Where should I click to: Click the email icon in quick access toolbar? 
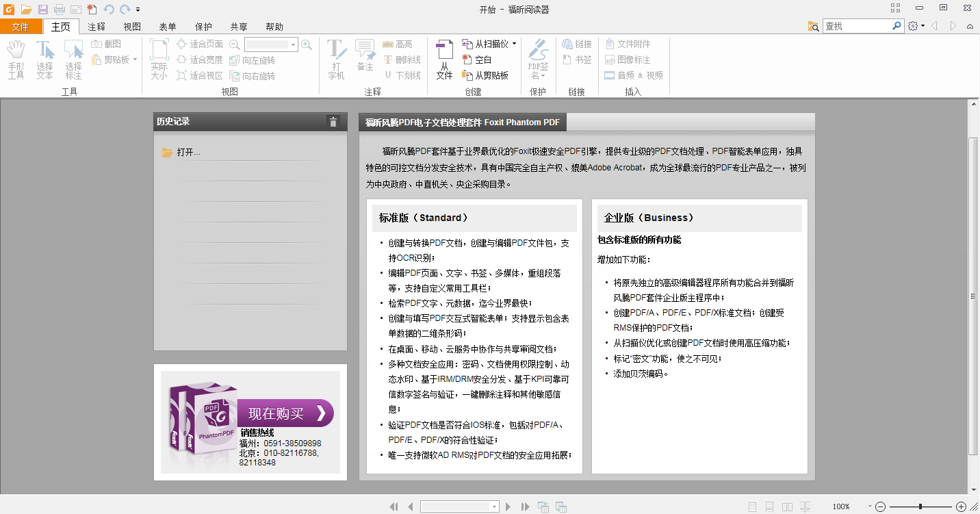[75, 10]
